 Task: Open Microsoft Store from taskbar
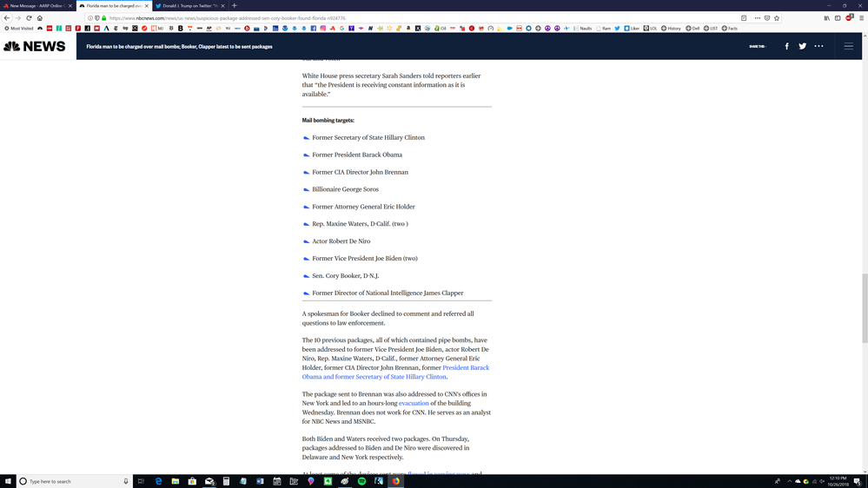pos(192,481)
